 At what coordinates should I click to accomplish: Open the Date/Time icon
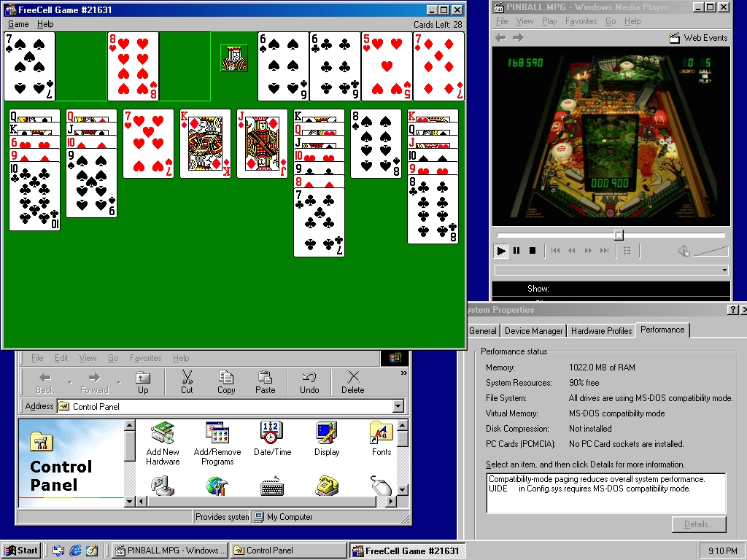[x=272, y=438]
